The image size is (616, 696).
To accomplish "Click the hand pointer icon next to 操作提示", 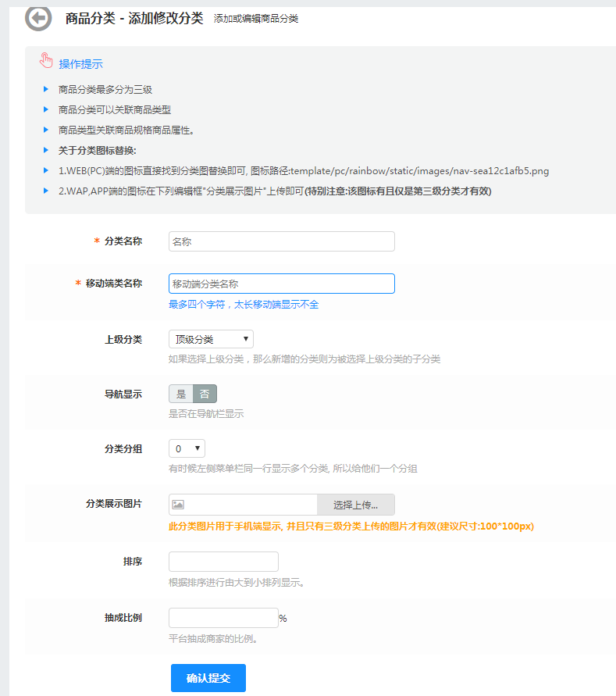I will pyautogui.click(x=46, y=62).
